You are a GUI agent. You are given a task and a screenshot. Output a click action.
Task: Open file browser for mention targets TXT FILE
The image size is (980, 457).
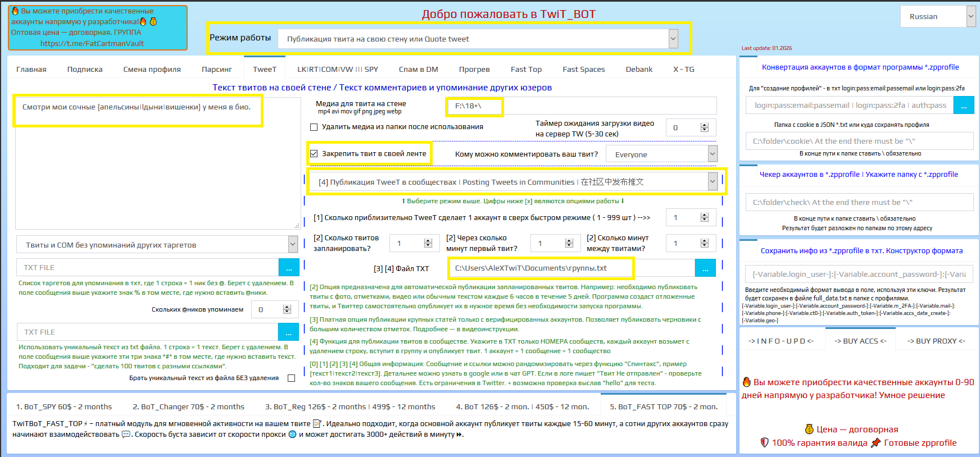(x=289, y=267)
